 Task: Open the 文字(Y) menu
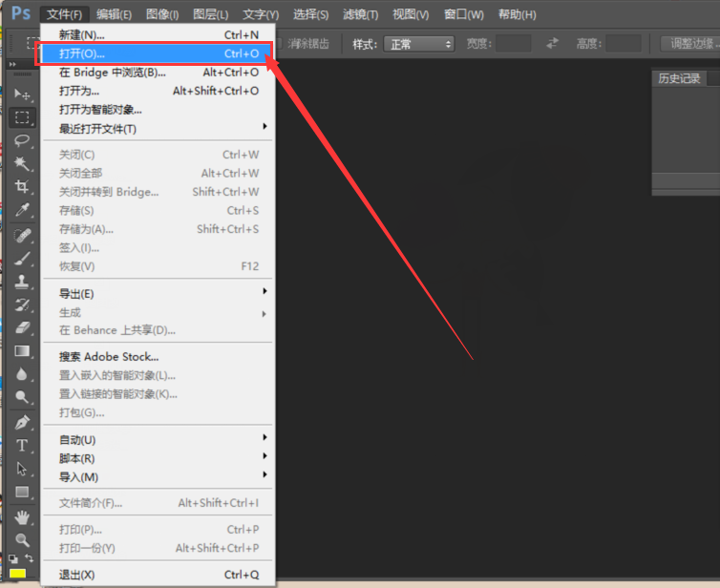261,14
